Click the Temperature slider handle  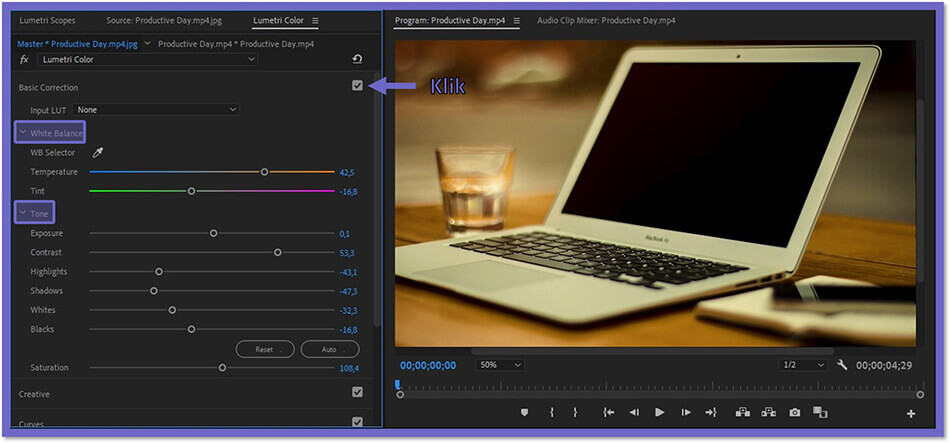tap(264, 172)
